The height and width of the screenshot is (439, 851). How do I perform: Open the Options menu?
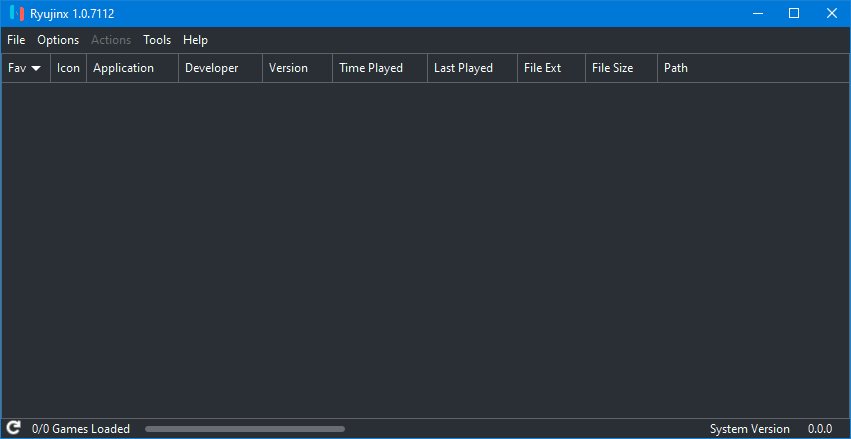click(58, 40)
